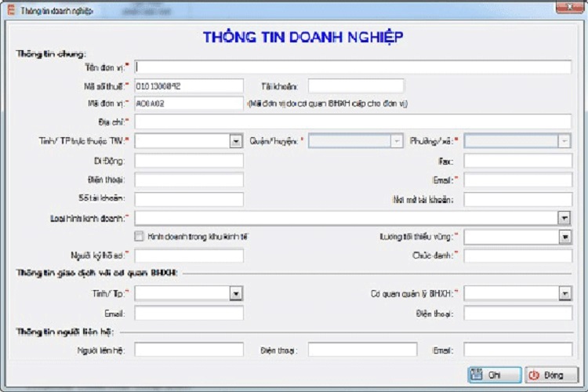Viewport: 588px width, 392px height.
Task: Click the contact person's Điện thoại field
Action: click(x=362, y=350)
